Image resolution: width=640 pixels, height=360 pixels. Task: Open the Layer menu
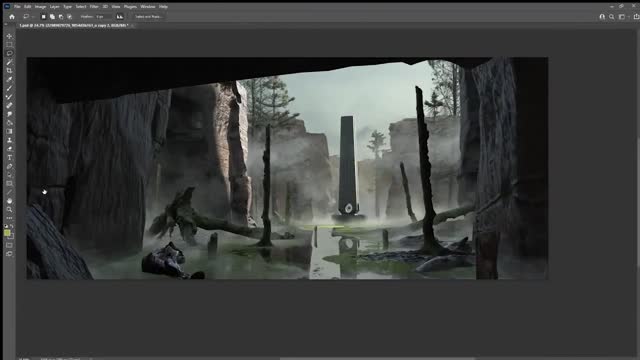(54, 7)
